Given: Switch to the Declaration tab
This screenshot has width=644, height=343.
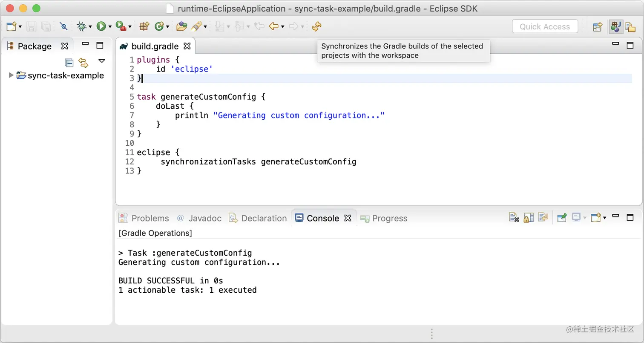Looking at the screenshot, I should click(258, 218).
